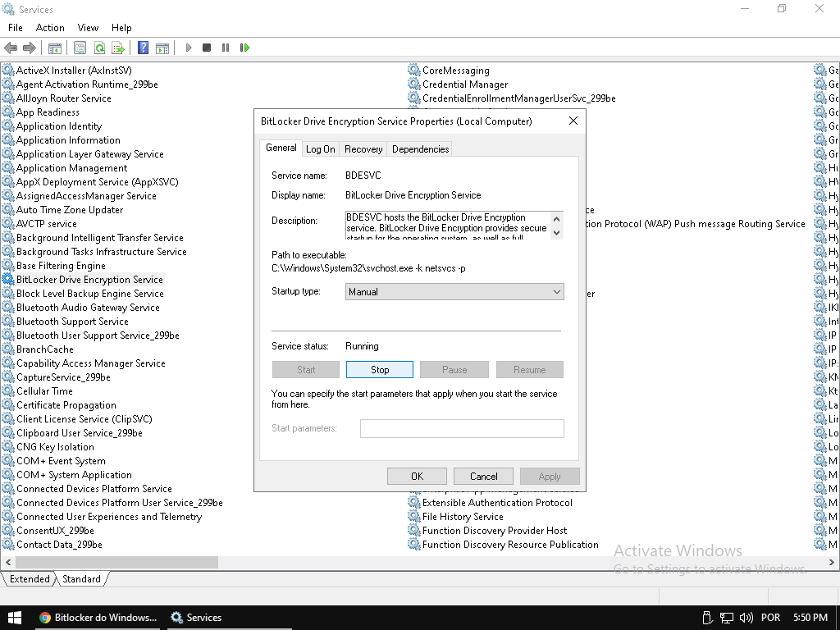
Task: Click the Pause Service icon in toolbar
Action: 226,48
